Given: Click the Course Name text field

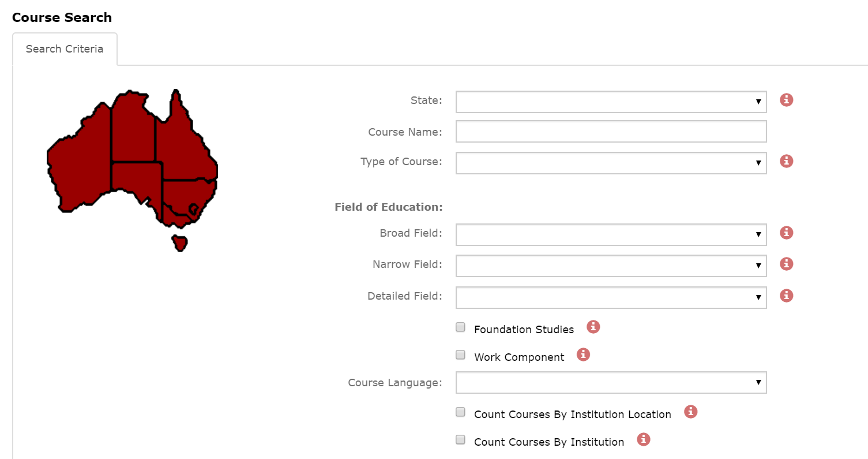Looking at the screenshot, I should tap(611, 132).
